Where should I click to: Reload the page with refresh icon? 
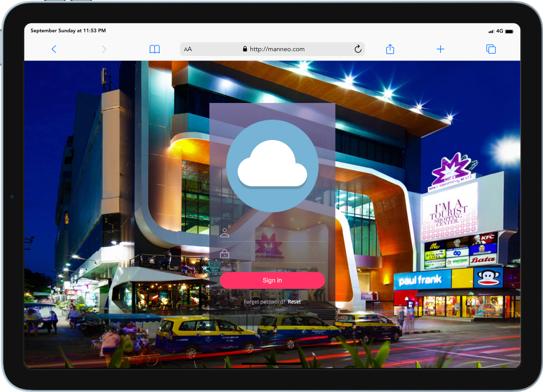point(358,49)
